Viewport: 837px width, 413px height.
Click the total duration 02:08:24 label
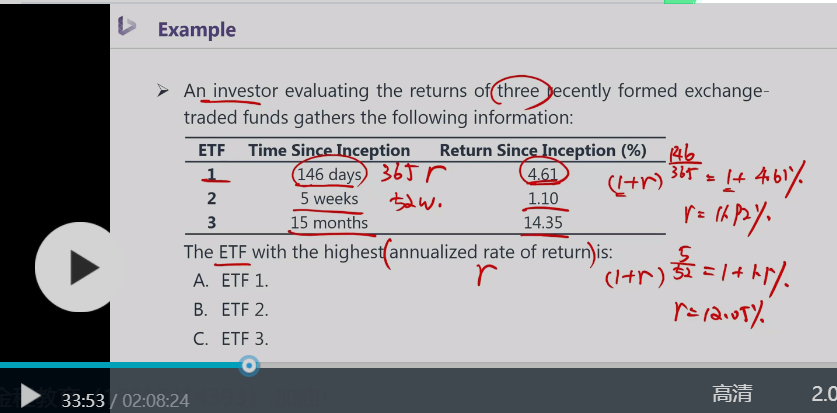coord(155,400)
